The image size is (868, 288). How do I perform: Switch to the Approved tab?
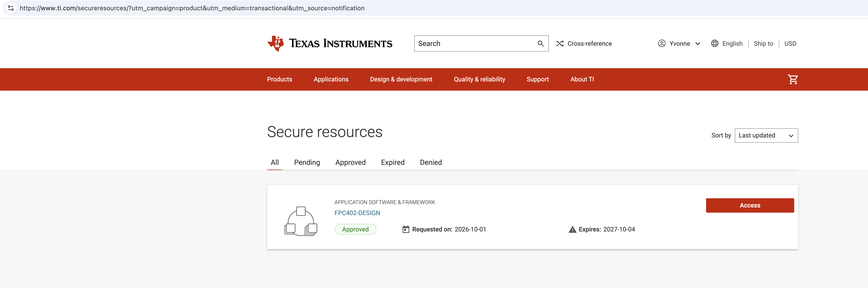point(350,162)
